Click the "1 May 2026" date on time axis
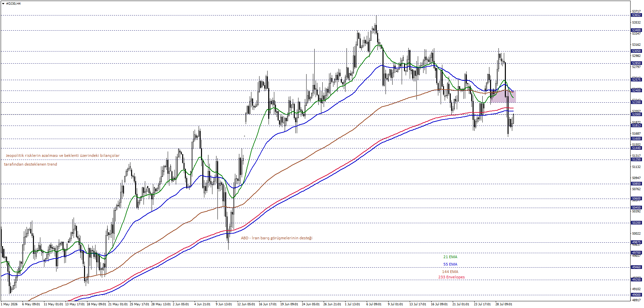This screenshot has height=308, width=644. point(9,304)
